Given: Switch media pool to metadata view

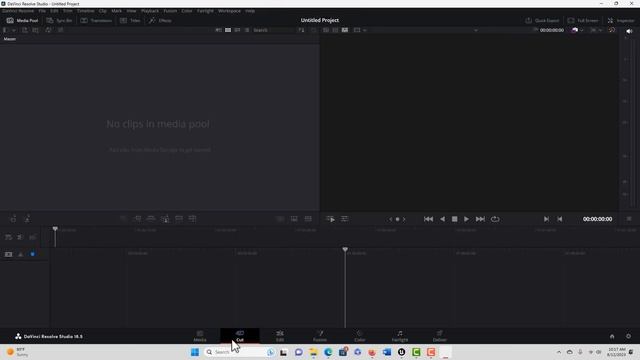Looking at the screenshot, I should pos(219,30).
